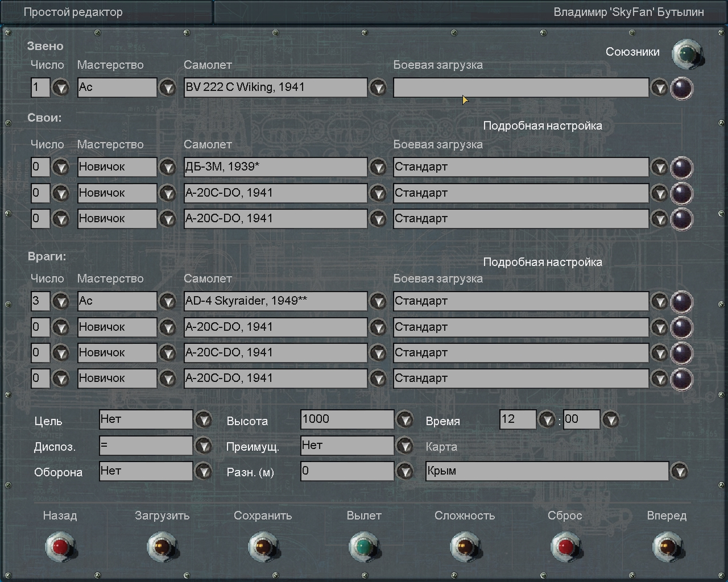Open the Высота dropdown arrow
Screen dimensions: 728x582
pyautogui.click(x=404, y=420)
